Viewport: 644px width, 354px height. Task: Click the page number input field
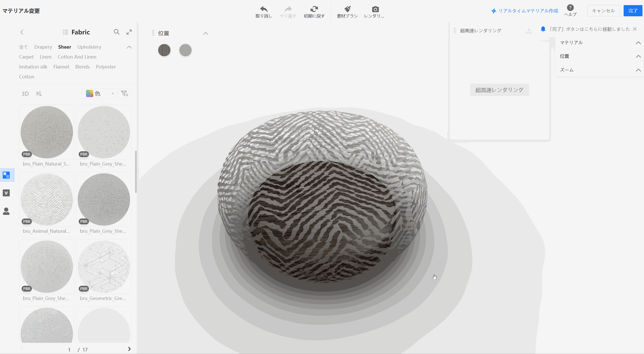69,350
